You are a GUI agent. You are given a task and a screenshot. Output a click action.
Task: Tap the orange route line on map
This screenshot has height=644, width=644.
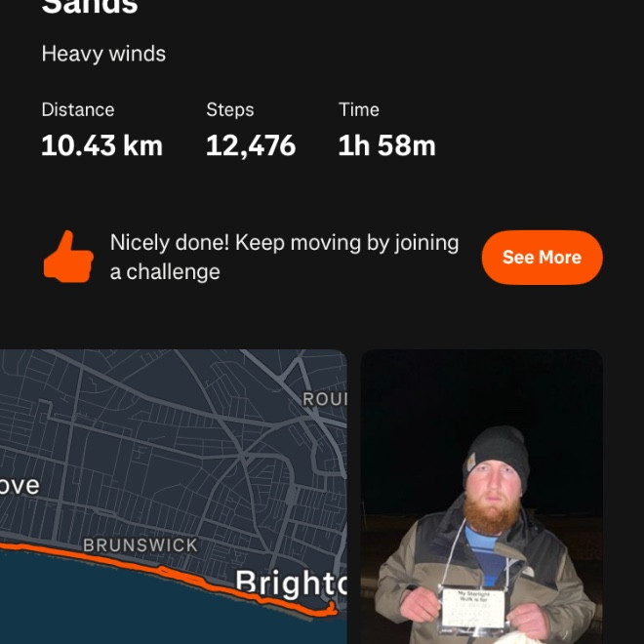click(164, 572)
